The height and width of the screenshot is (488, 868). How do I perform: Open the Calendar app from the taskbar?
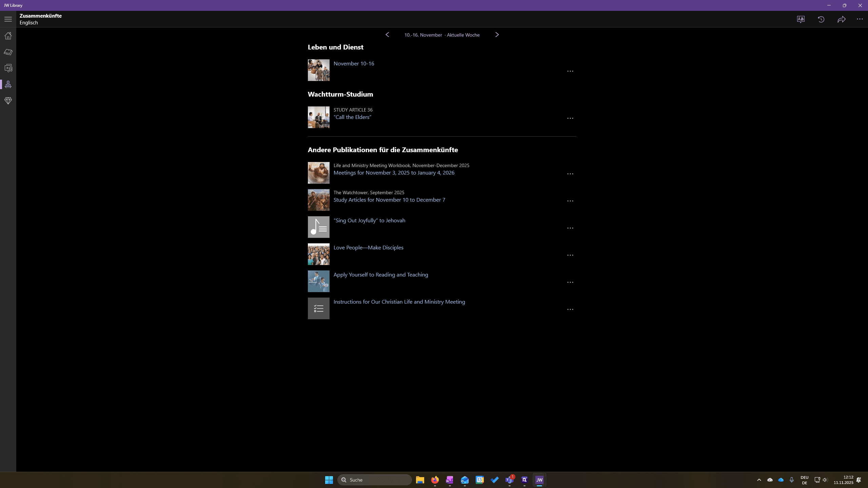point(480,480)
